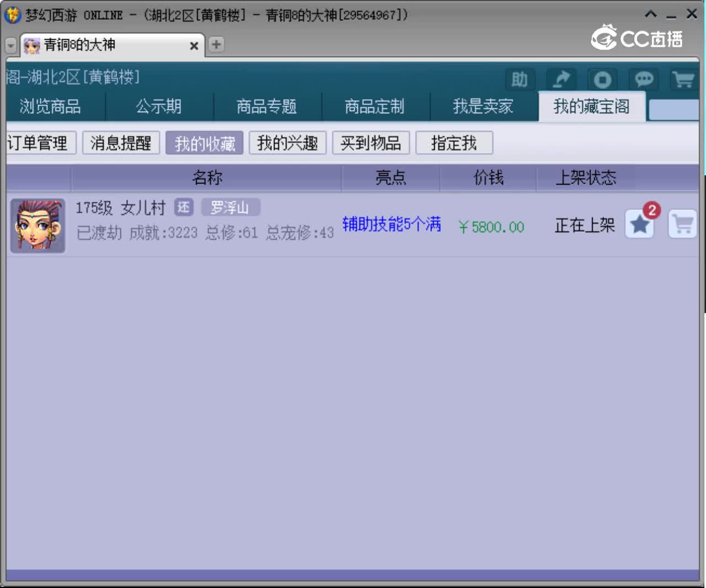Switch to 浏览商品 tab
The image size is (706, 588).
pos(50,106)
